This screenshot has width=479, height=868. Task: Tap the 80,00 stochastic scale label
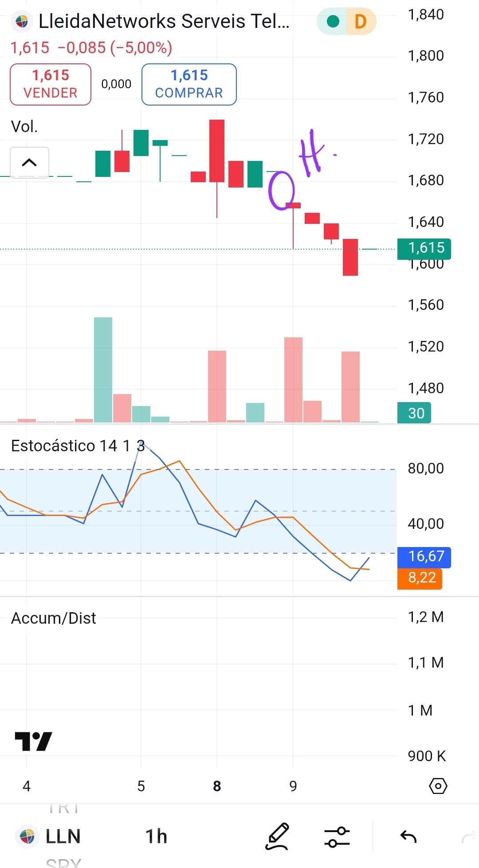[x=426, y=469]
